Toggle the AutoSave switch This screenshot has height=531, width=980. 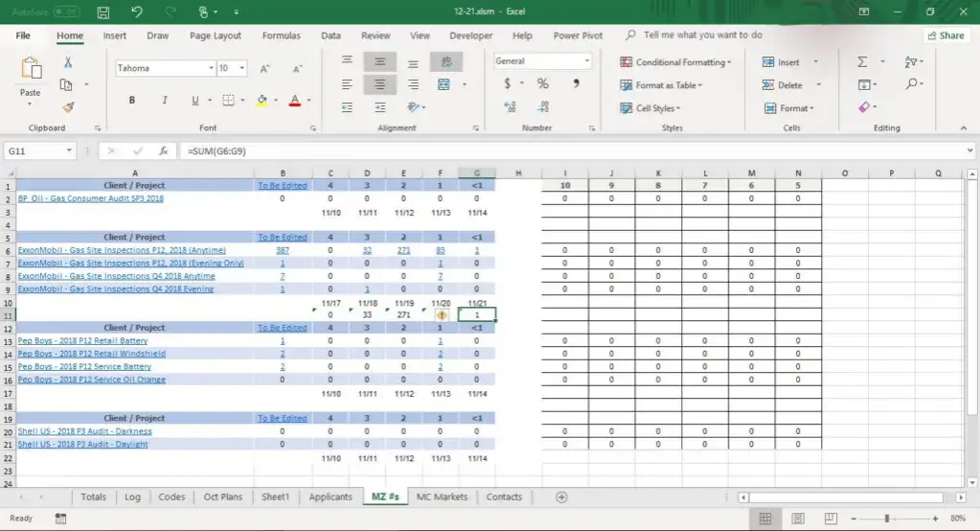point(65,12)
